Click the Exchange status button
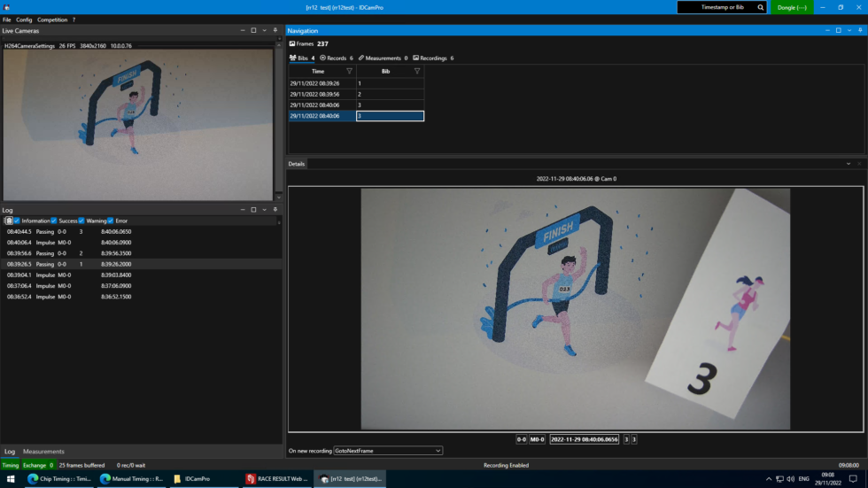This screenshot has height=488, width=868. tap(37, 465)
